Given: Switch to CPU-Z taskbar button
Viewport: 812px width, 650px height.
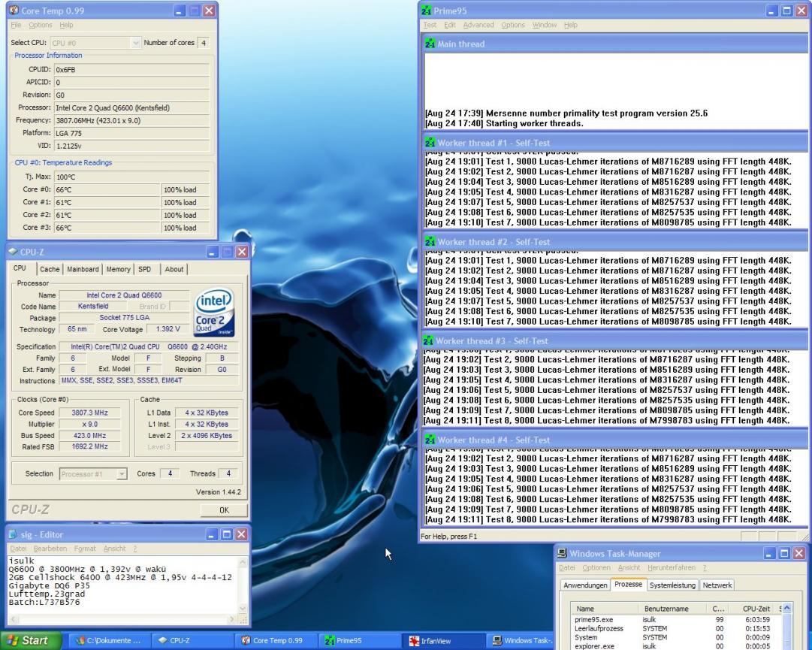Looking at the screenshot, I should [x=192, y=641].
